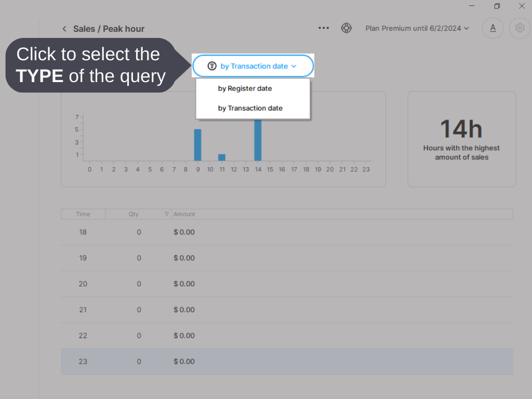Click the back arrow beside Sales / Peak hour
This screenshot has width=532, height=399.
(64, 29)
